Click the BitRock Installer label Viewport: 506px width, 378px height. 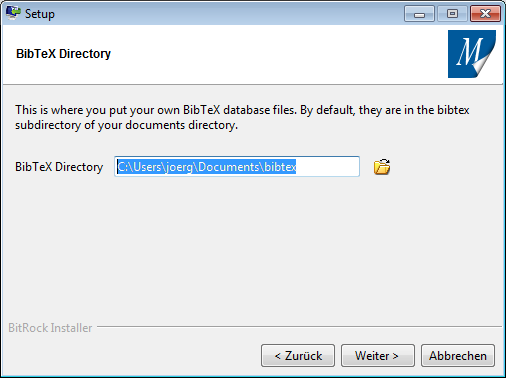pyautogui.click(x=50, y=328)
